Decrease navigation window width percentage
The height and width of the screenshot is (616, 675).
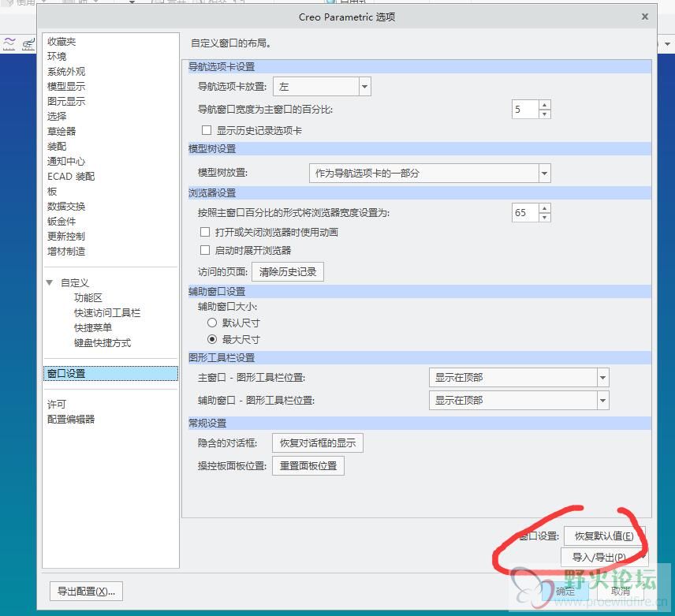pyautogui.click(x=545, y=114)
